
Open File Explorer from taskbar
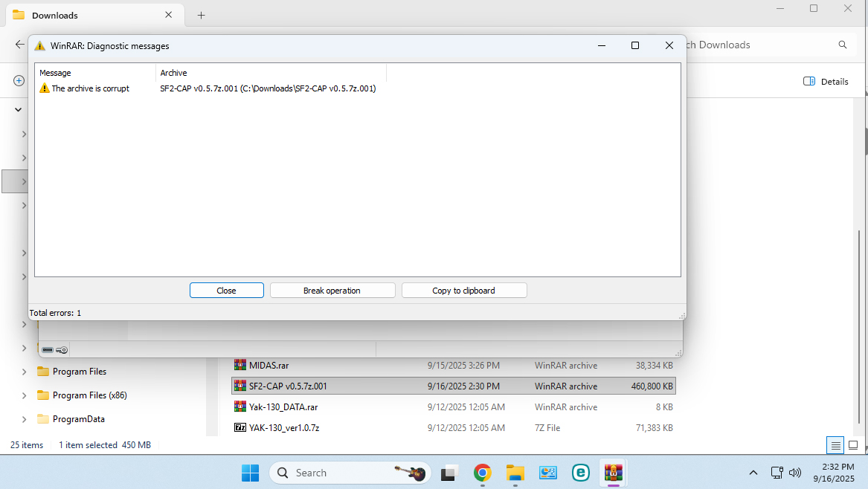click(515, 473)
